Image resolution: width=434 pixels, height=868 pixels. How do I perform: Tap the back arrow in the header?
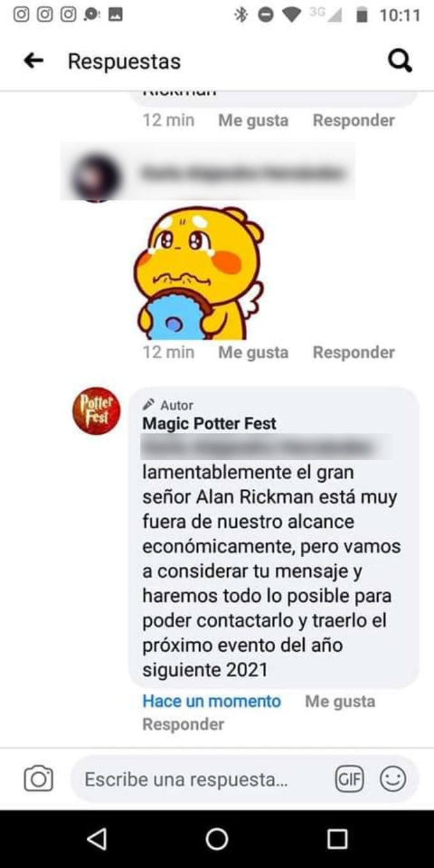pos(33,61)
